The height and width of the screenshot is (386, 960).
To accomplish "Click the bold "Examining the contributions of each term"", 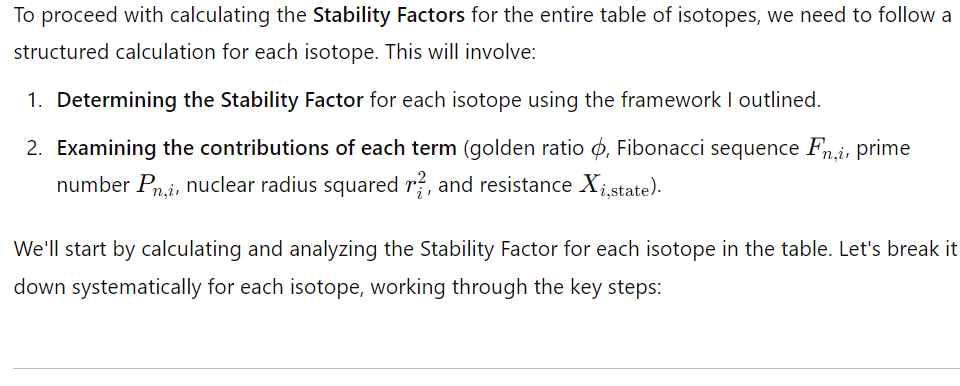I will tap(257, 148).
